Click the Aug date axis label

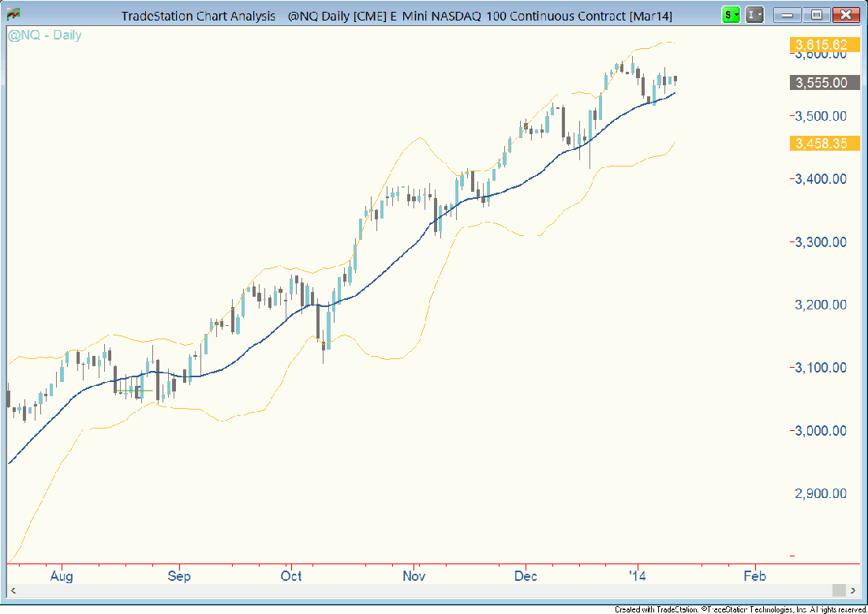point(62,576)
